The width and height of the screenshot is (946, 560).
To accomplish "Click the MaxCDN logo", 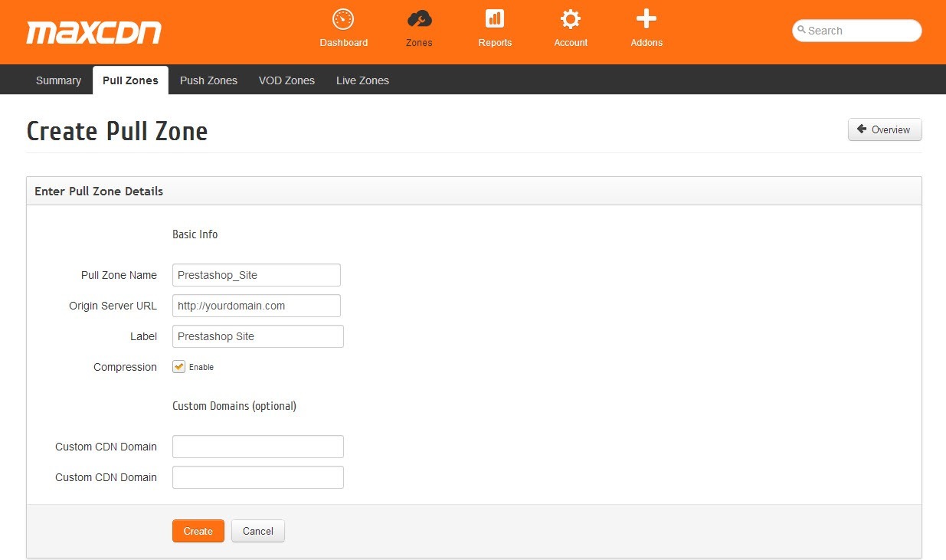I will point(94,33).
